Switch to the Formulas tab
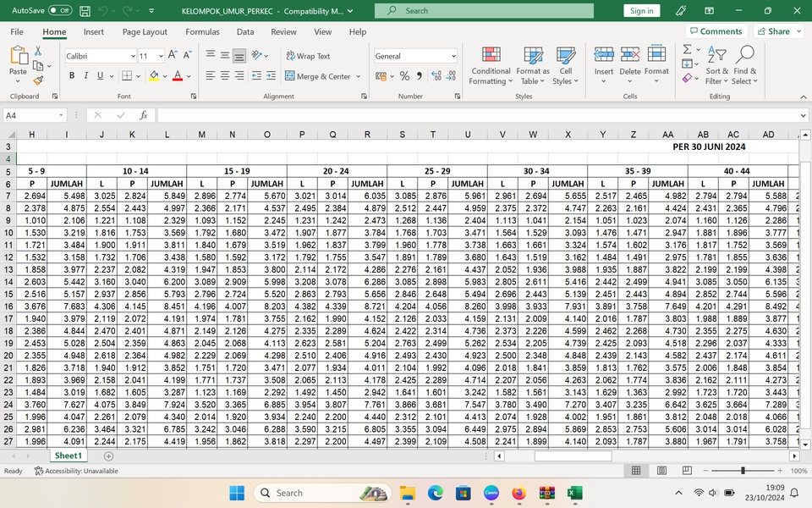This screenshot has height=508, width=812. [x=202, y=31]
